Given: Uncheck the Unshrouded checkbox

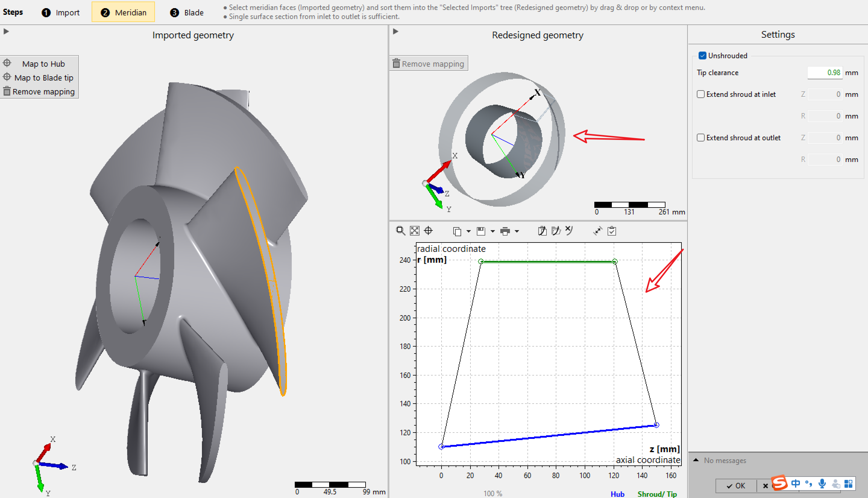Looking at the screenshot, I should [x=703, y=56].
